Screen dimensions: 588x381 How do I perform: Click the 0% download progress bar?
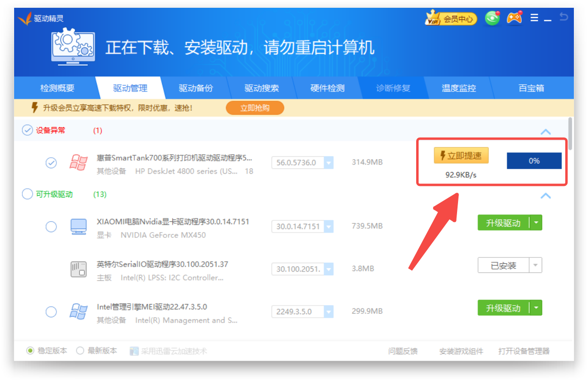(x=534, y=161)
